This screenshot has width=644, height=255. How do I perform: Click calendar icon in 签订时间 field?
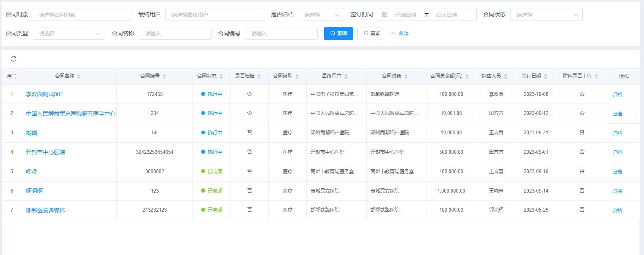(385, 14)
